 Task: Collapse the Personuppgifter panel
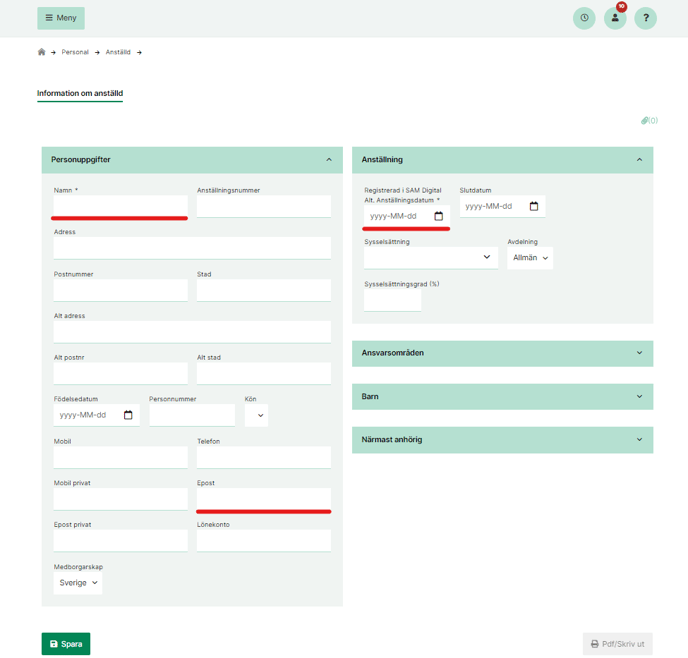329,160
